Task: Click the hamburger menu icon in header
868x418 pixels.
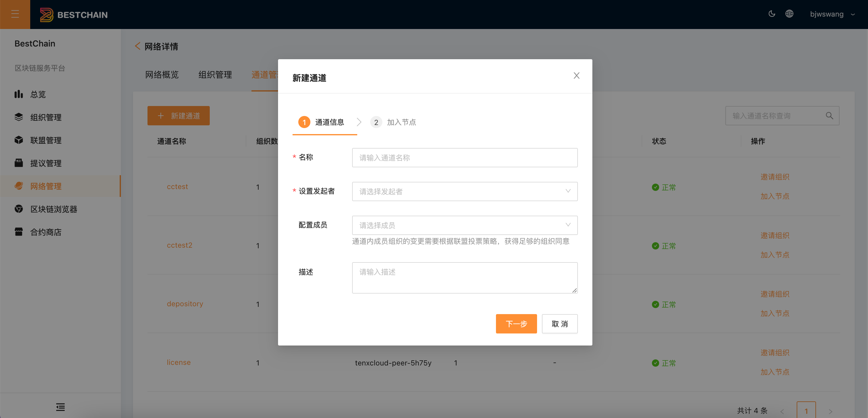Action: [15, 14]
